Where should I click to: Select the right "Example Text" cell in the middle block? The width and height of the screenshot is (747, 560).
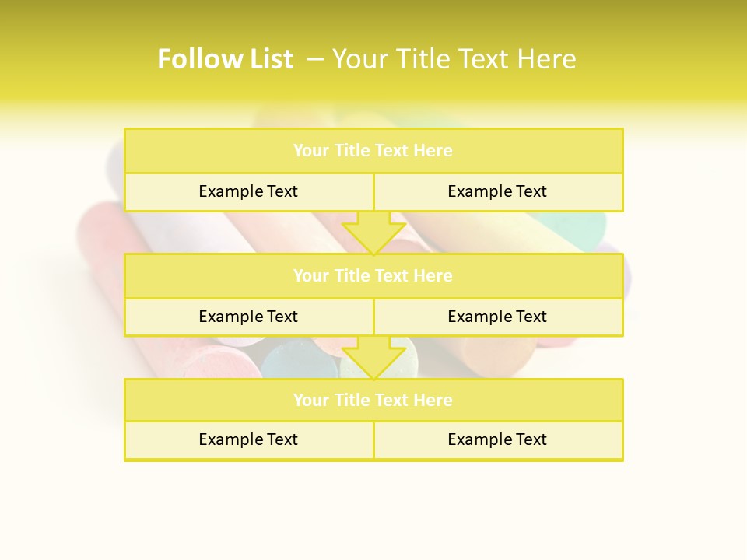498,317
